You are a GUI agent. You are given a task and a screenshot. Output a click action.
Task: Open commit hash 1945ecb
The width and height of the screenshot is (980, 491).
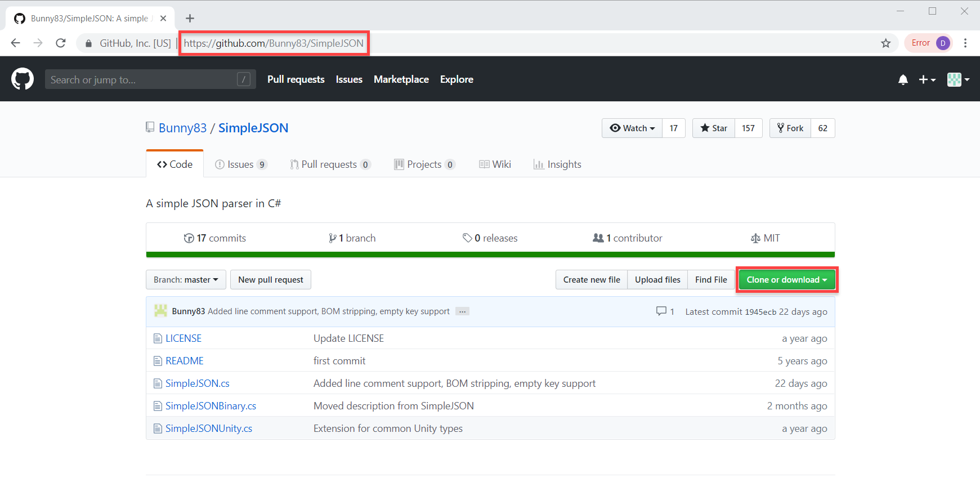click(760, 312)
